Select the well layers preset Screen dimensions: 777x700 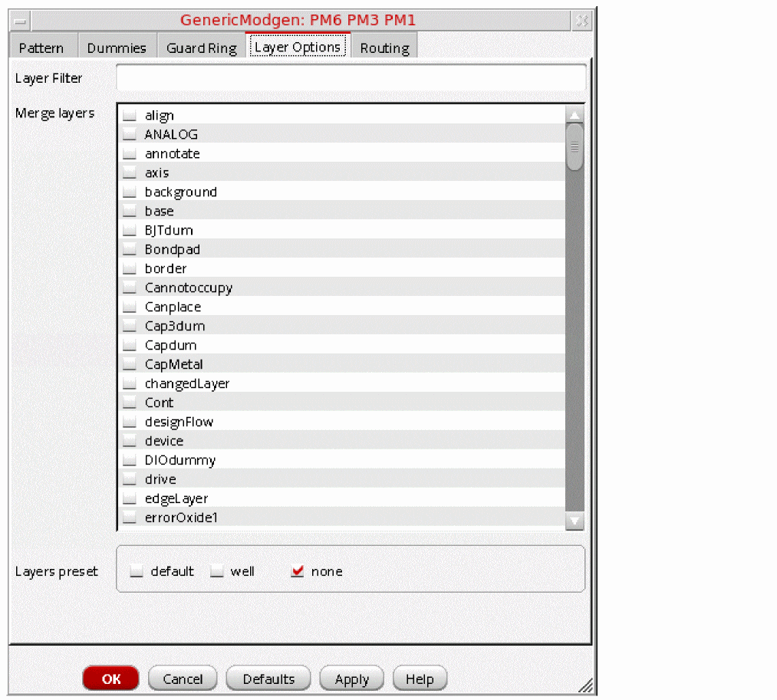[x=216, y=571]
